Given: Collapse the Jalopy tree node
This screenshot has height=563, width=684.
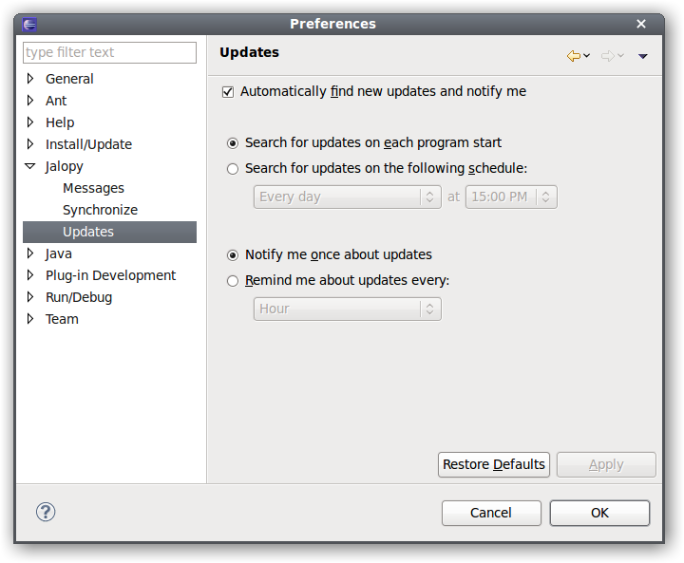Looking at the screenshot, I should tap(30, 166).
